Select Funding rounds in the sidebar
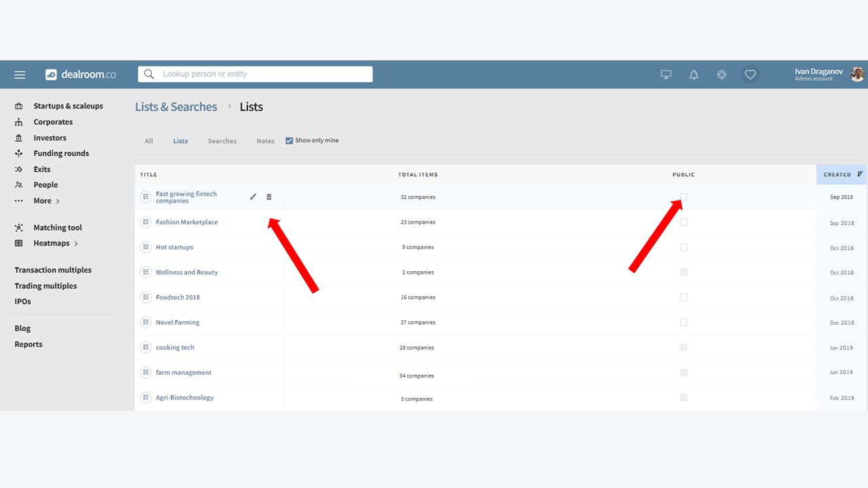Viewport: 868px width, 488px height. [x=61, y=153]
